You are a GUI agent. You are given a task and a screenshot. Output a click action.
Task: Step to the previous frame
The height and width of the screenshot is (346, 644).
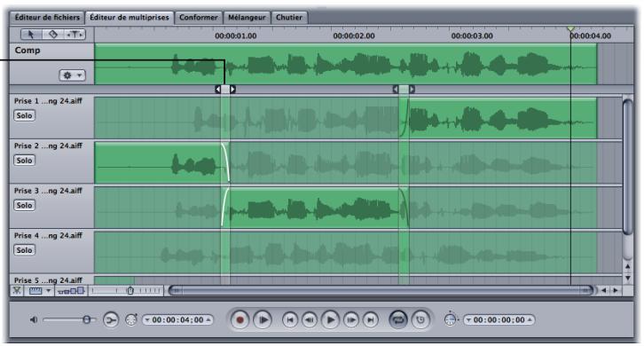[x=310, y=319]
